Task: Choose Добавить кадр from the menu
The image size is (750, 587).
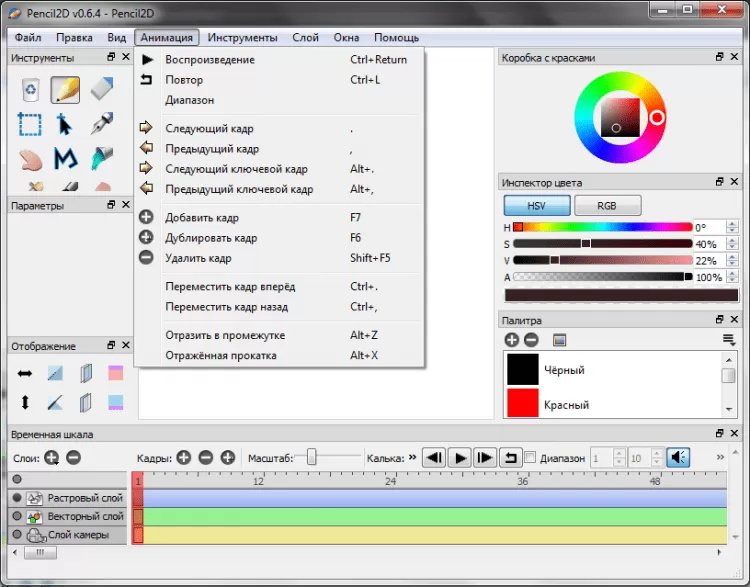Action: [x=201, y=217]
